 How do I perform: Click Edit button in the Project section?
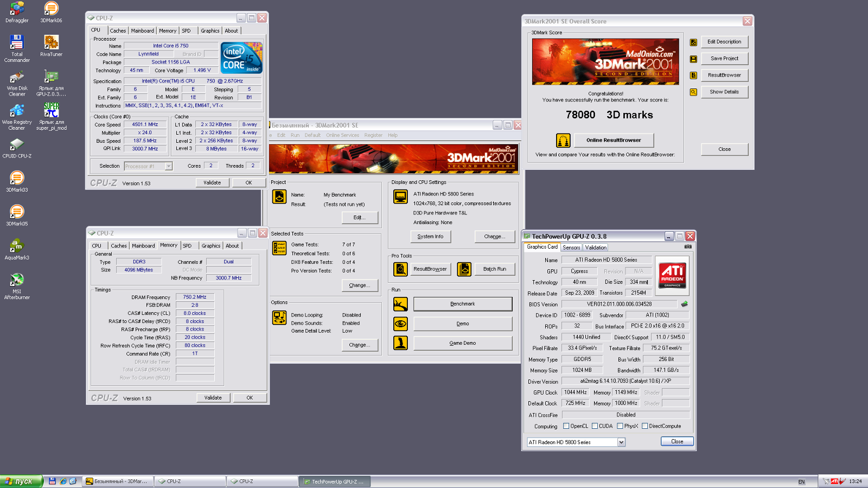point(360,218)
